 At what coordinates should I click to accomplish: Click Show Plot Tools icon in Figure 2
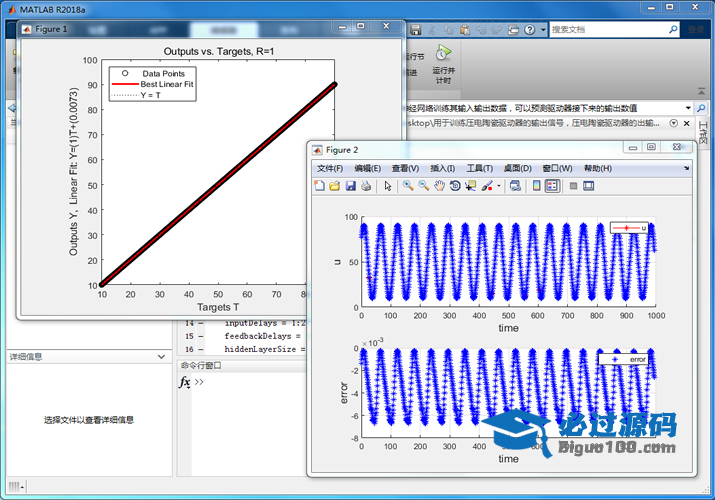point(589,186)
